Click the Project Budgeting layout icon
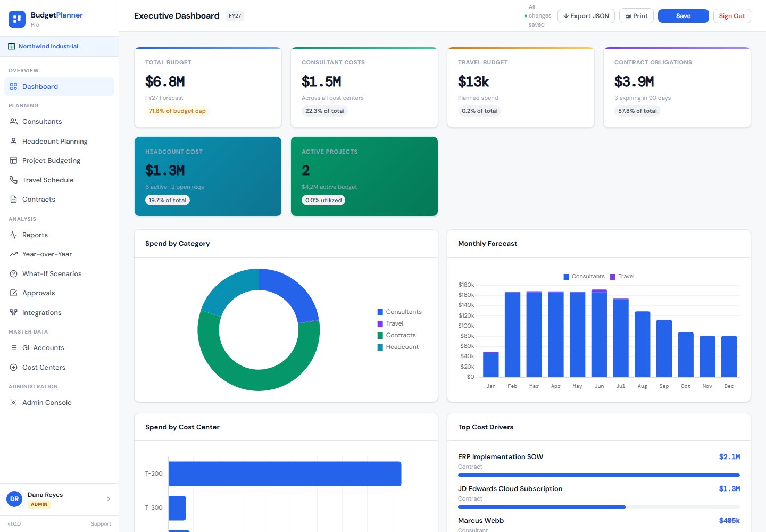Screen dimensions: 766x532 (14, 160)
